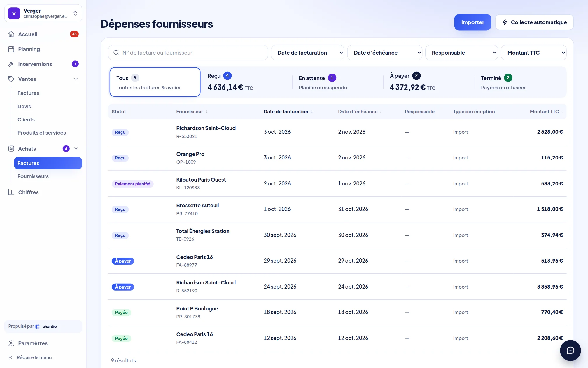Click invoice reference BR-77410
588x368 pixels.
(x=187, y=213)
